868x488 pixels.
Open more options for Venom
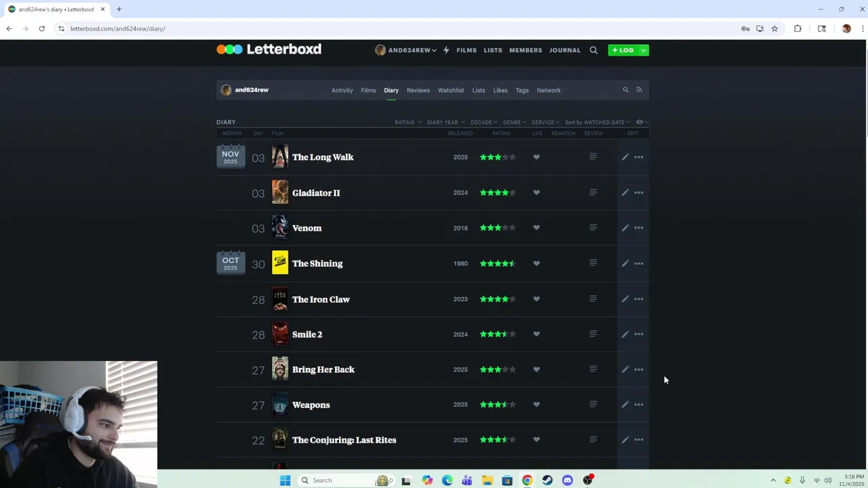(x=639, y=228)
